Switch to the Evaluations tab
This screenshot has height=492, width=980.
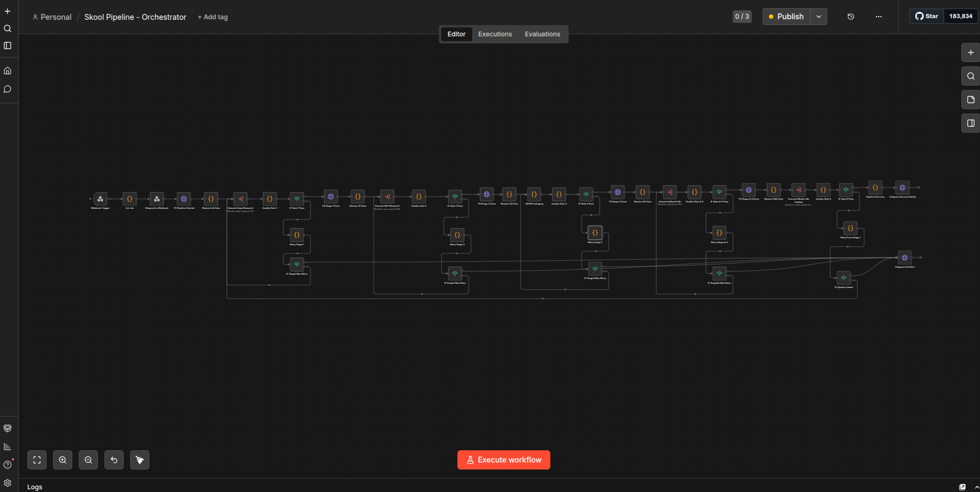coord(542,34)
